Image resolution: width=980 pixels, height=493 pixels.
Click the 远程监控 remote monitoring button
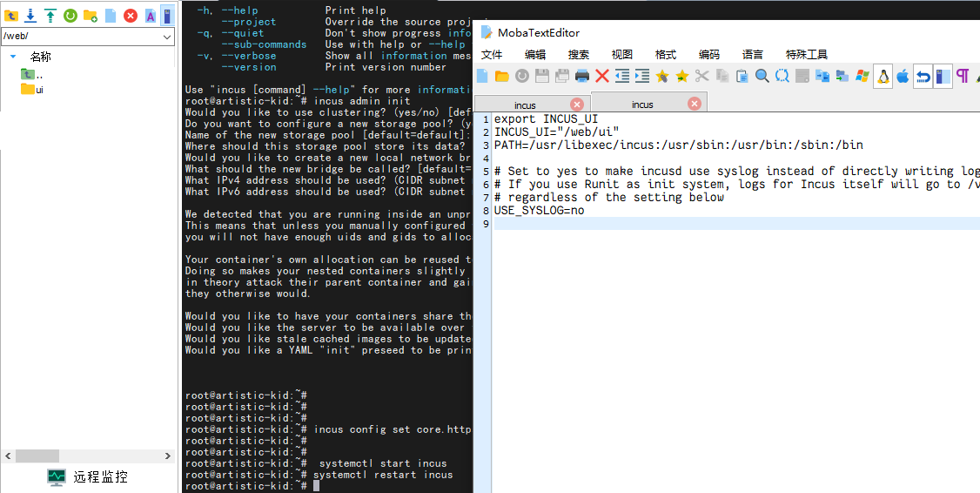(88, 476)
